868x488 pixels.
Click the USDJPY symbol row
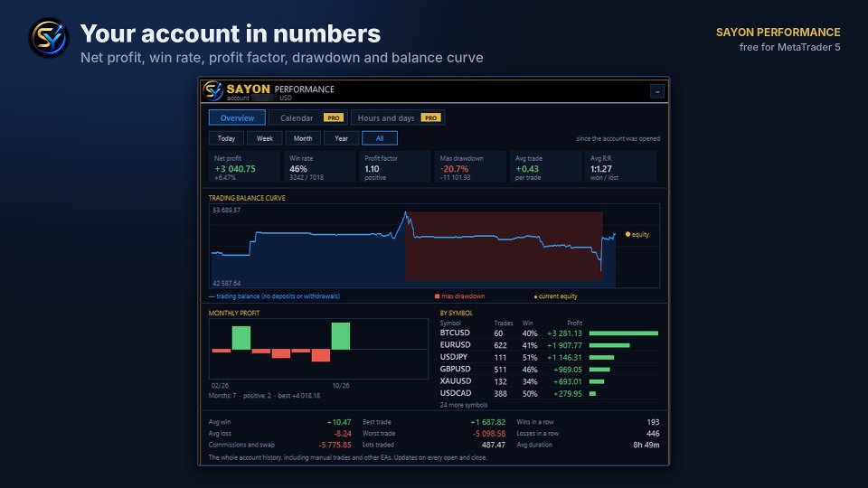pyautogui.click(x=549, y=358)
